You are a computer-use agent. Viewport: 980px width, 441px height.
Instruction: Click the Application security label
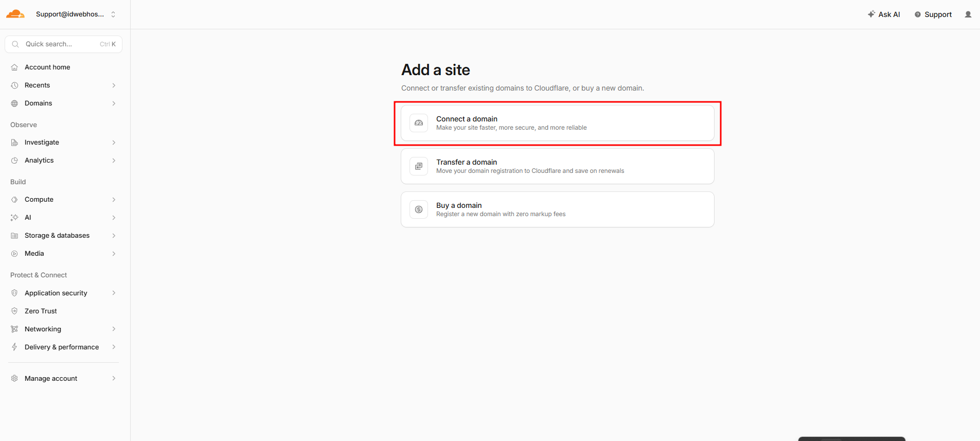(x=56, y=293)
